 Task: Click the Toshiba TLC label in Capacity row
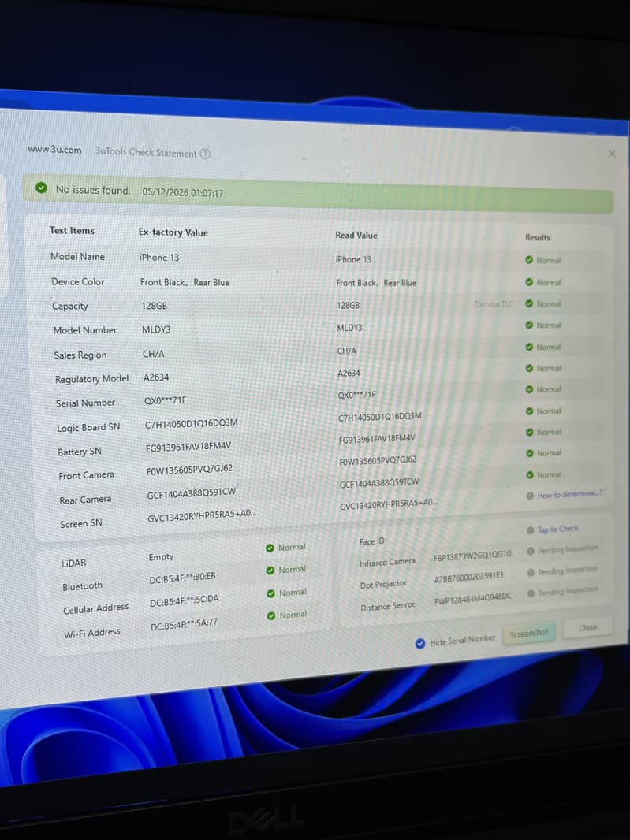tap(494, 304)
